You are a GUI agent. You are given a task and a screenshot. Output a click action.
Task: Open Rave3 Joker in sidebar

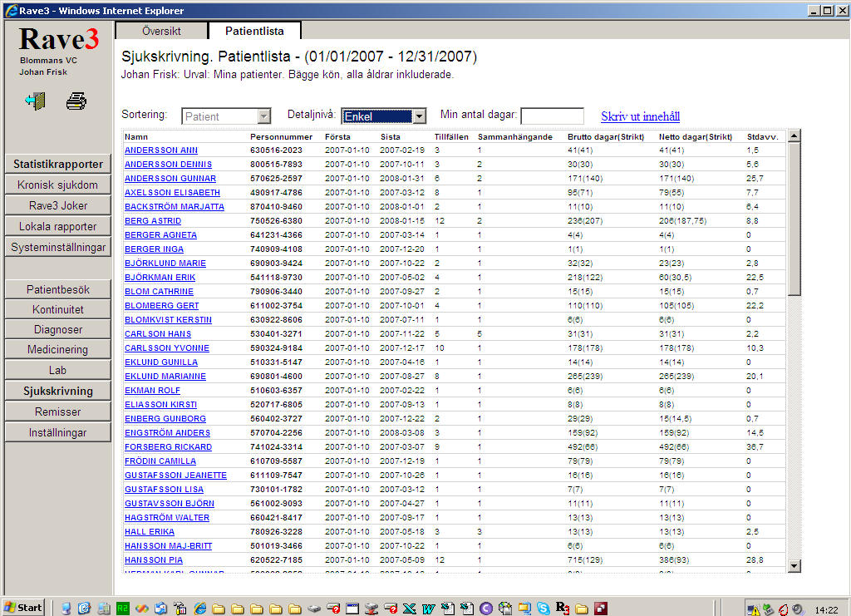58,205
